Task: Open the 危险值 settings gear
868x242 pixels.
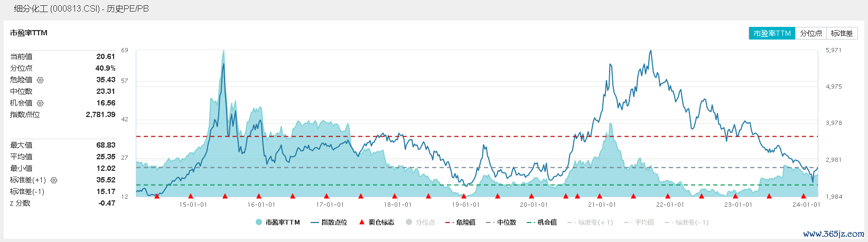Action: [x=40, y=80]
